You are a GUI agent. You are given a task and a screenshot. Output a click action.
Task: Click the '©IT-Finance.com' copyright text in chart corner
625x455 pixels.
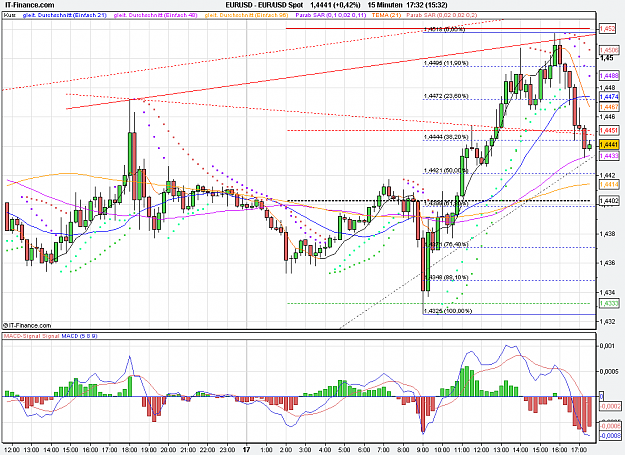click(27, 326)
